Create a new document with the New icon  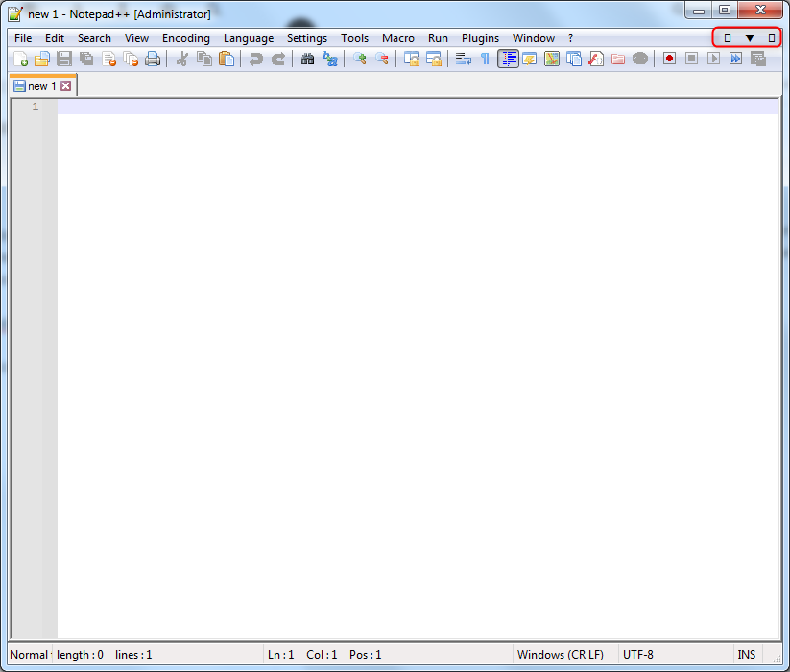[x=20, y=59]
